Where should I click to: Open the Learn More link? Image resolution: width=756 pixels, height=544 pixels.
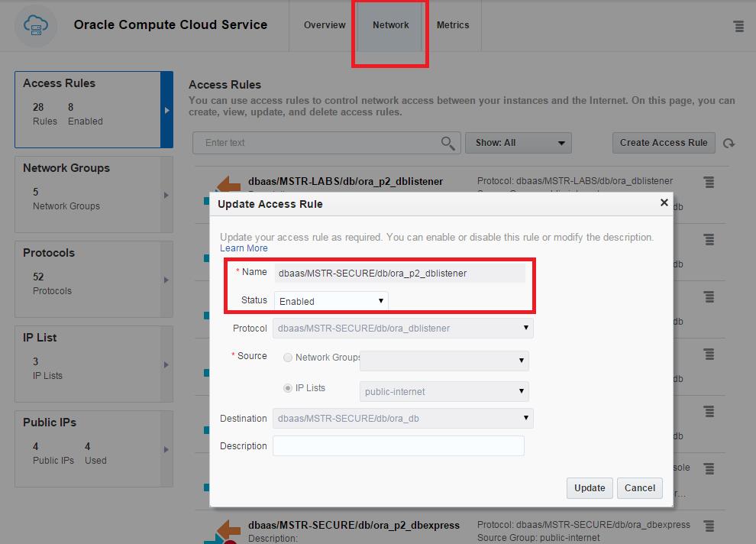(244, 248)
